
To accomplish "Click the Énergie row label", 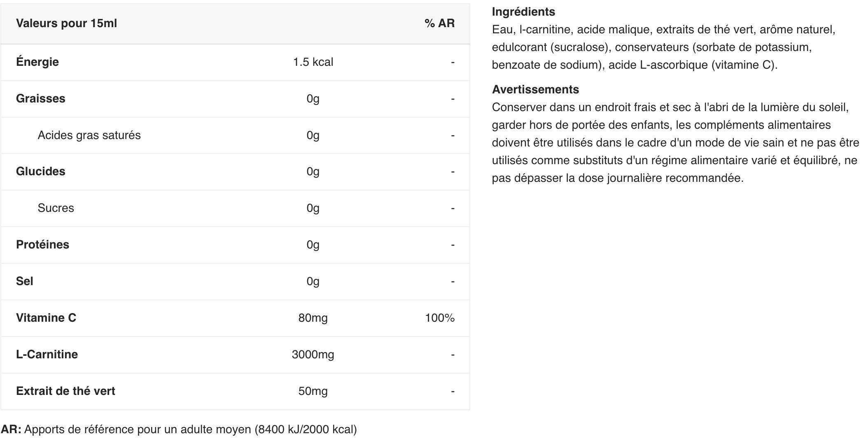I will pos(37,62).
